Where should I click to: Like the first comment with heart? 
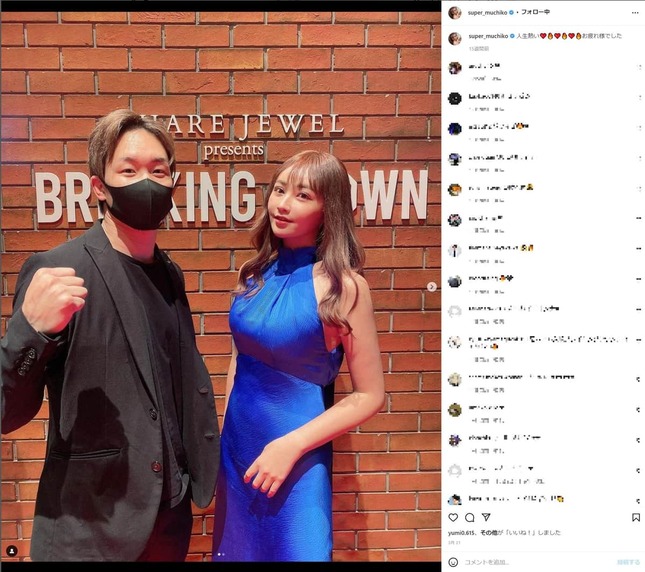coord(639,67)
